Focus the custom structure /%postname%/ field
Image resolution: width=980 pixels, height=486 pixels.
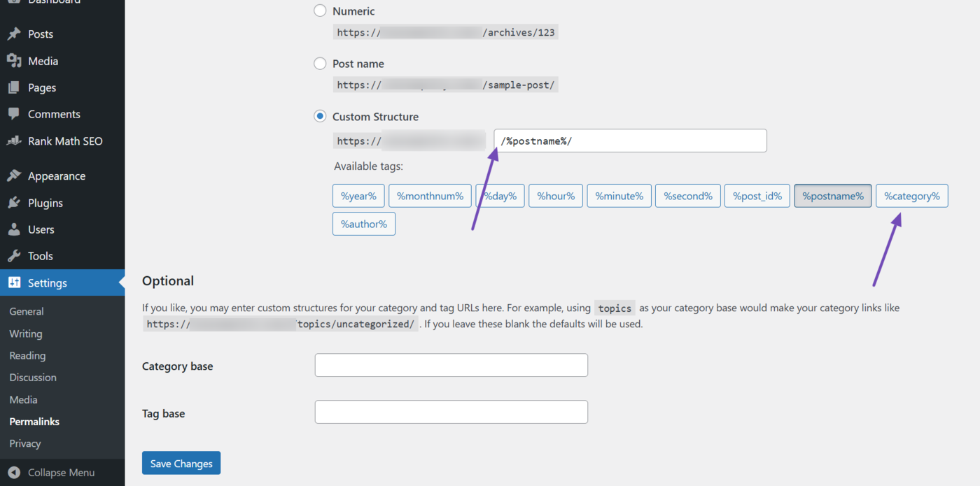tap(630, 141)
